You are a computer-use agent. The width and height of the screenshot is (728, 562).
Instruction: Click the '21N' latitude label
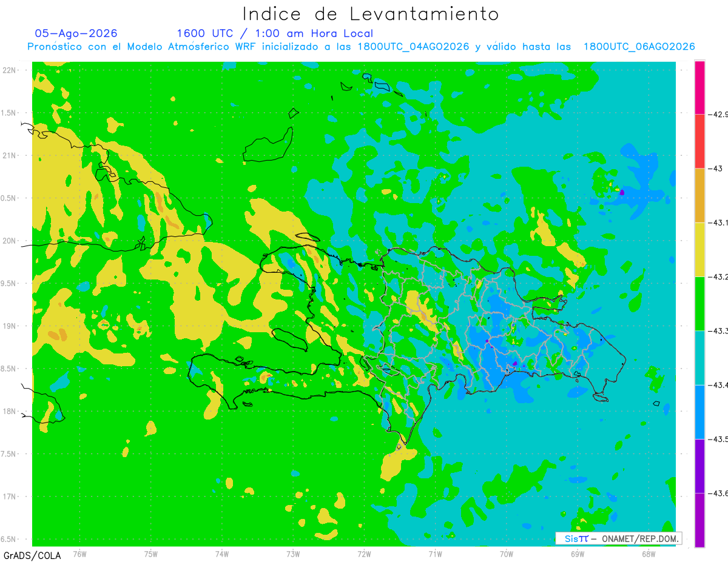[x=10, y=155]
